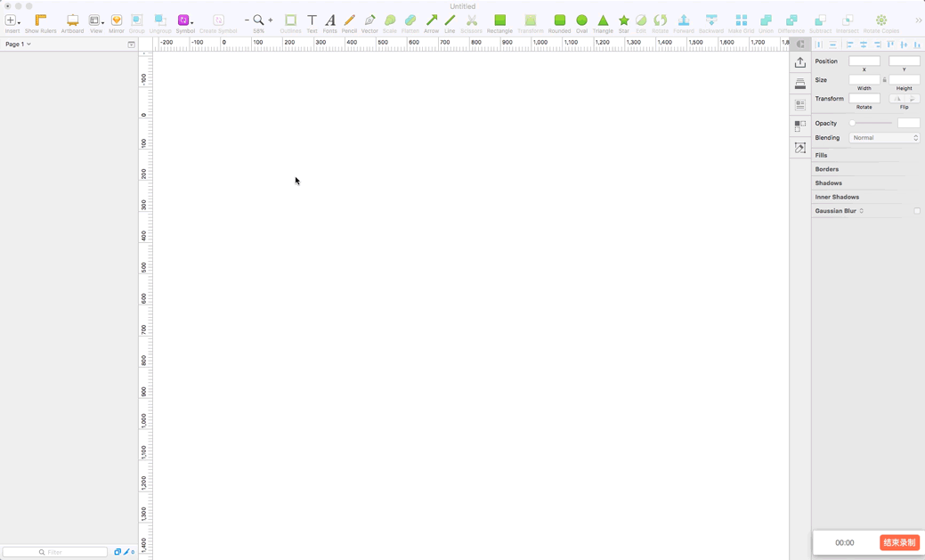Click the Make Grid icon

pyautogui.click(x=741, y=20)
